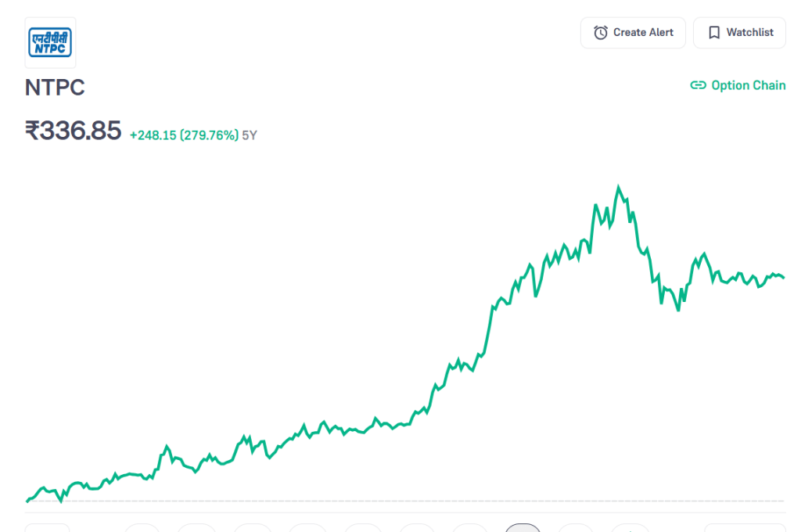Screen dimensions: 801x532
Task: Click the +248.15 absolute gain value
Action: tap(153, 135)
